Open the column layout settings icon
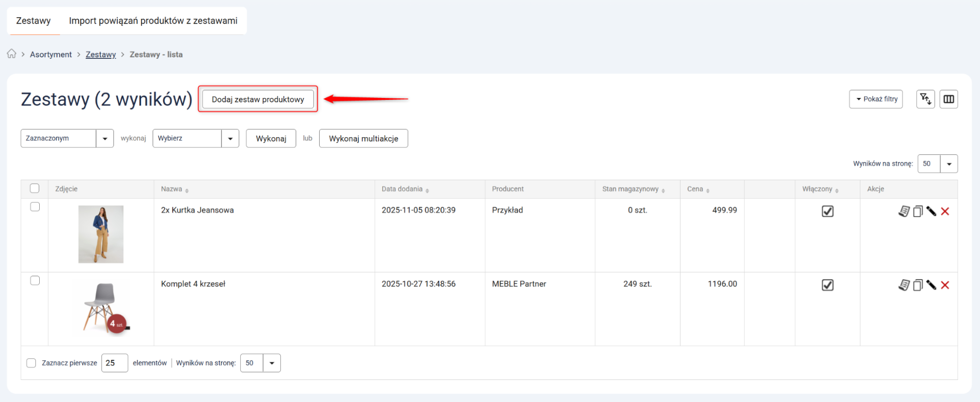980x402 pixels. click(x=948, y=99)
